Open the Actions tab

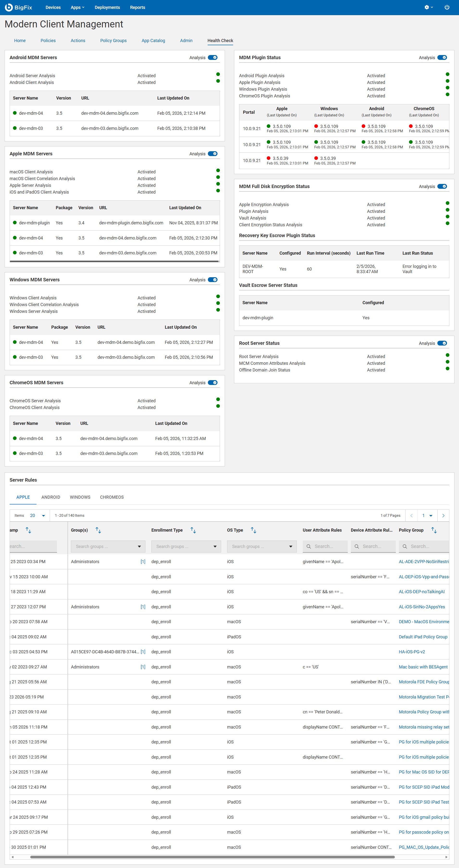click(x=78, y=40)
